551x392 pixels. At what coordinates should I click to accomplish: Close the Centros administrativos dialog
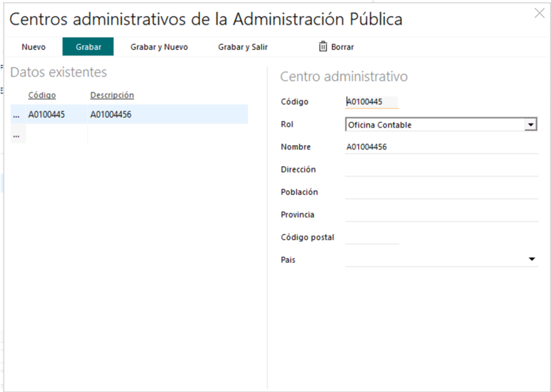[x=539, y=13]
